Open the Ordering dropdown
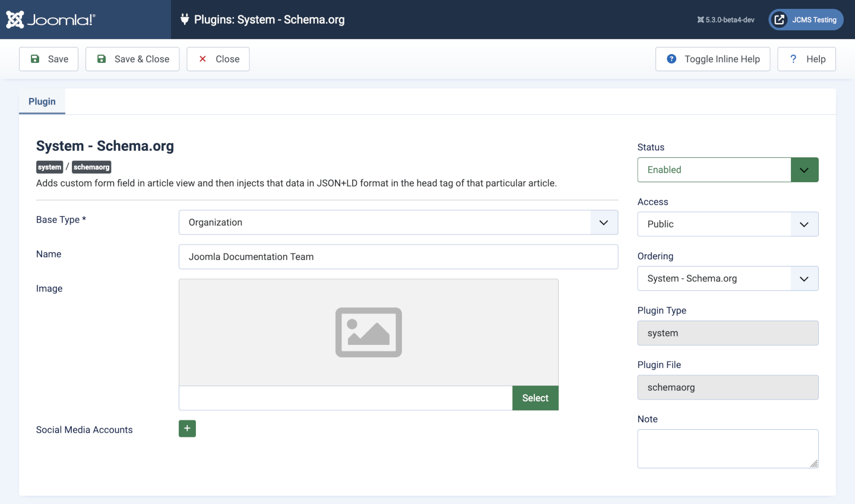The image size is (855, 504). point(728,278)
